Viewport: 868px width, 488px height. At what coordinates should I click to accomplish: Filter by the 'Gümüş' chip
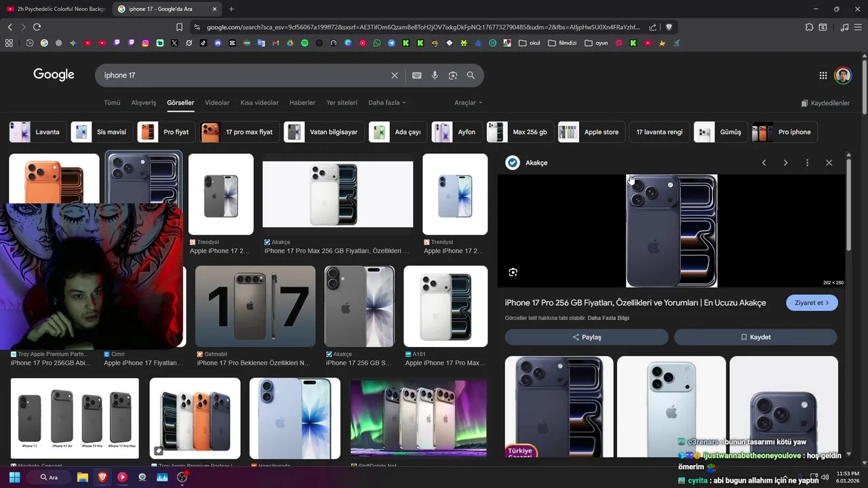tap(721, 132)
